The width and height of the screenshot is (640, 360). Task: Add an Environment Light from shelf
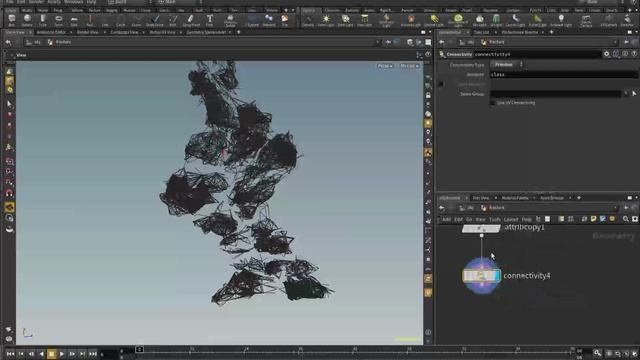tap(458, 20)
